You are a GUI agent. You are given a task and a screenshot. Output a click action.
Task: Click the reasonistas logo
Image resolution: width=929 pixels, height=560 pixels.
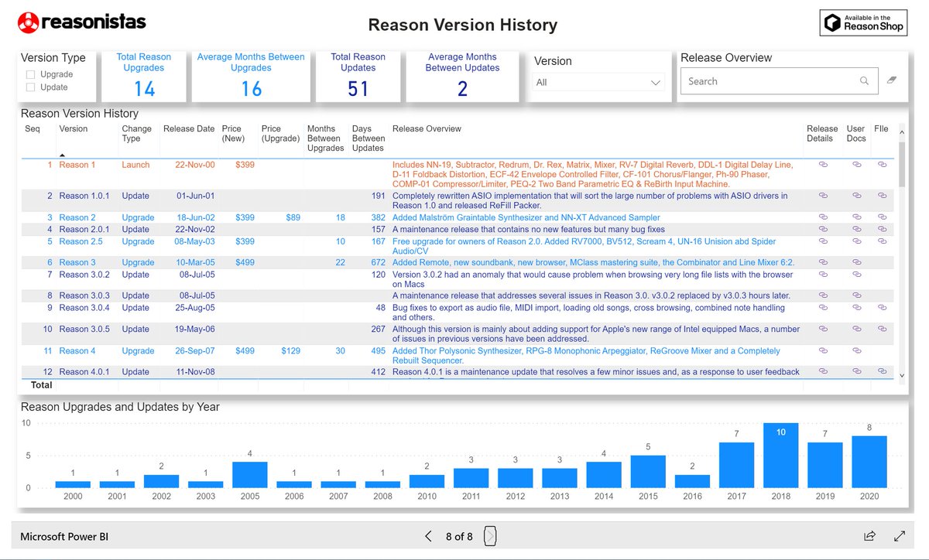(x=81, y=22)
